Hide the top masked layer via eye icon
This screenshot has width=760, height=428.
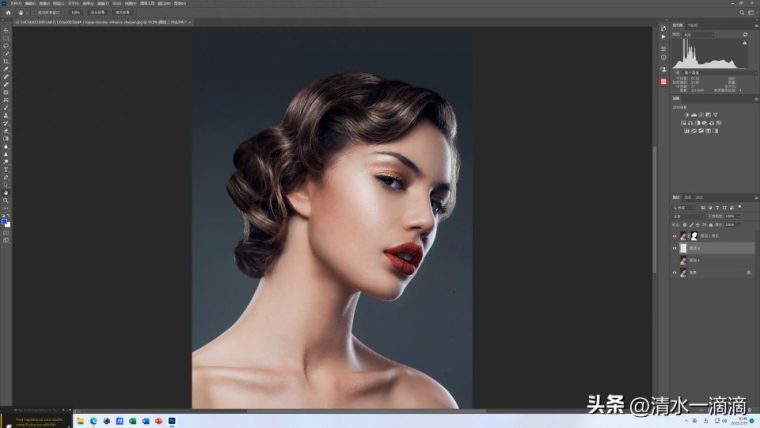674,236
